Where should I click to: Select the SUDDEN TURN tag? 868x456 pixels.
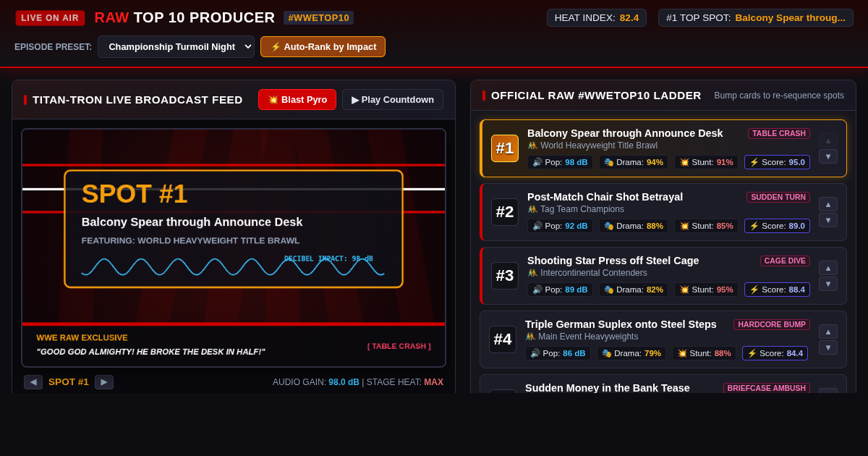[778, 197]
